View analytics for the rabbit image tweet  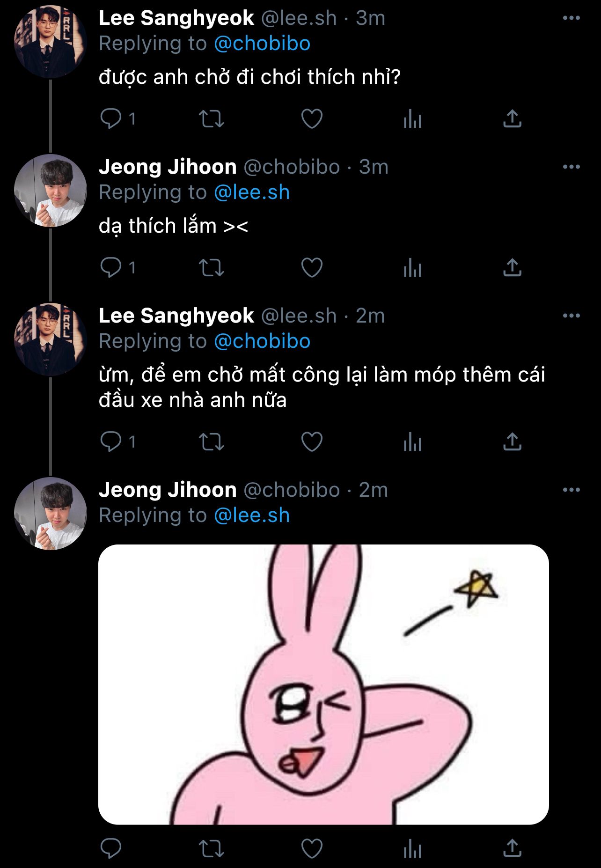click(412, 848)
